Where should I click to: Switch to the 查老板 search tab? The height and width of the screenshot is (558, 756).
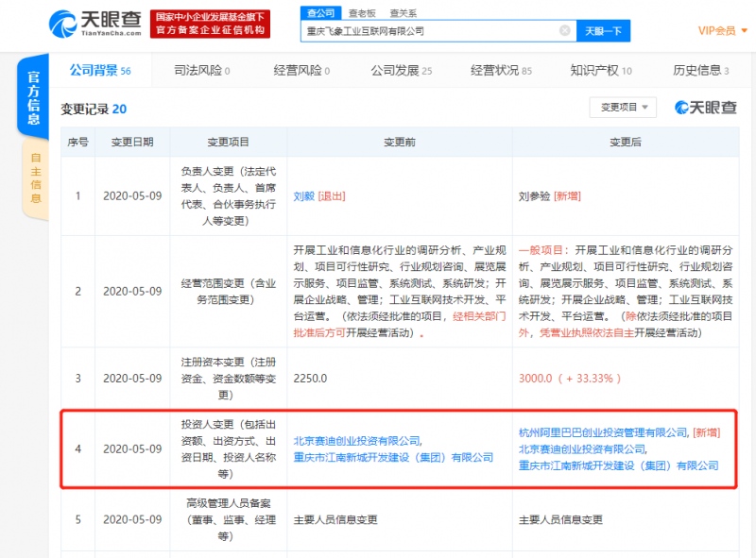[x=361, y=13]
